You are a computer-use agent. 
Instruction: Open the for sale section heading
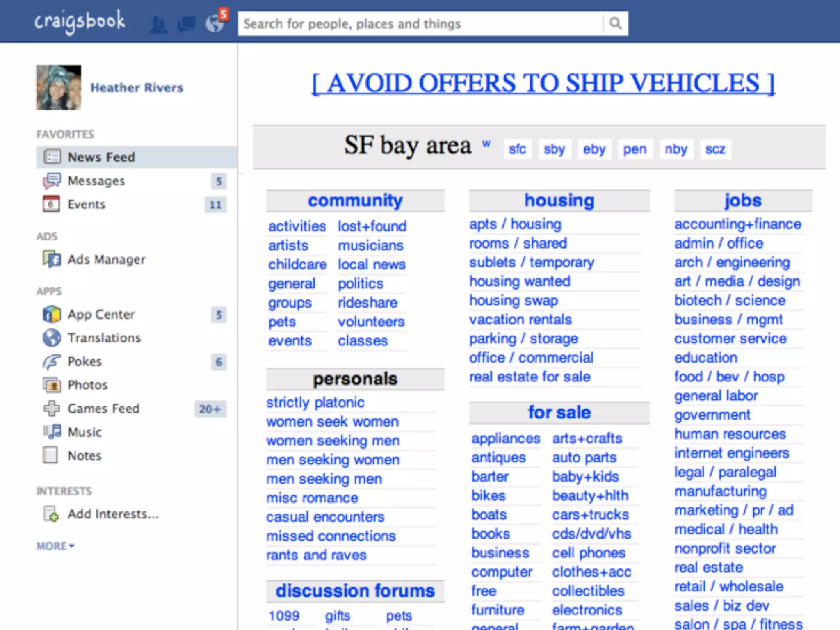pos(559,413)
